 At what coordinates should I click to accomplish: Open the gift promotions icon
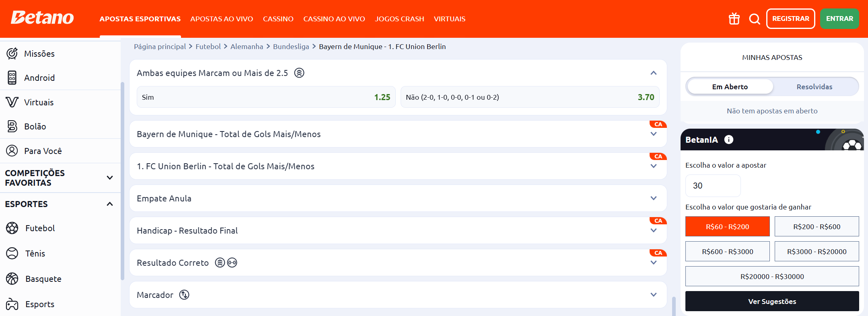[734, 19]
